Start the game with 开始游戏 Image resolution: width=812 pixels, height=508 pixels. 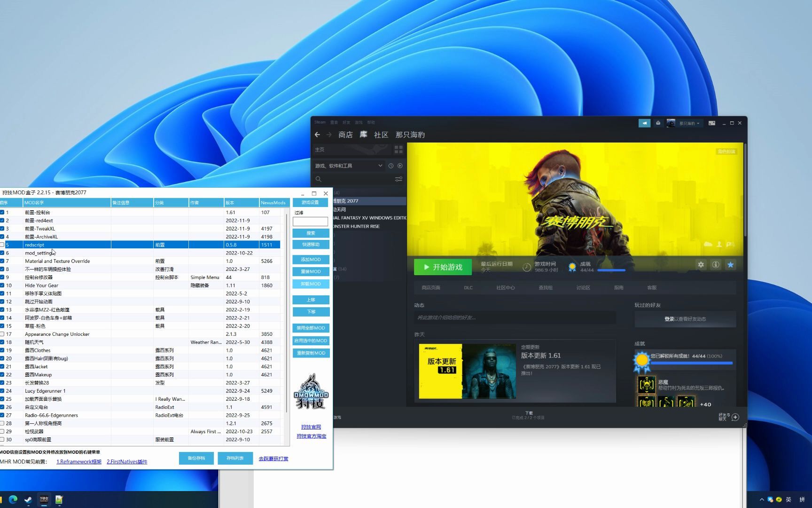click(x=443, y=267)
